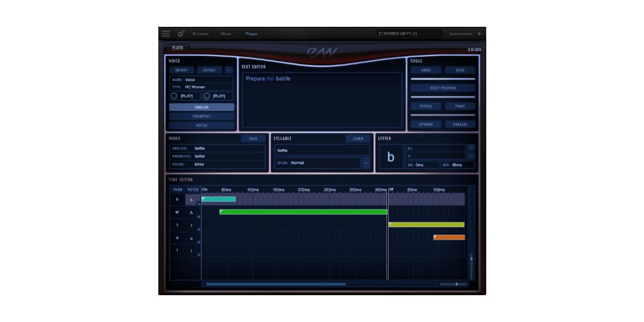Click the Instruments panel arrow icon
Image resolution: width=644 pixels, height=322 pixels.
480,34
